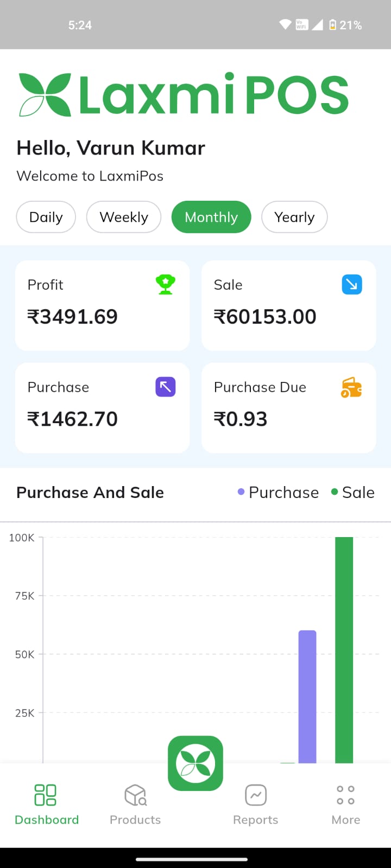Screen dimensions: 391x868
Task: Open the Reports chart icon
Action: click(x=256, y=795)
